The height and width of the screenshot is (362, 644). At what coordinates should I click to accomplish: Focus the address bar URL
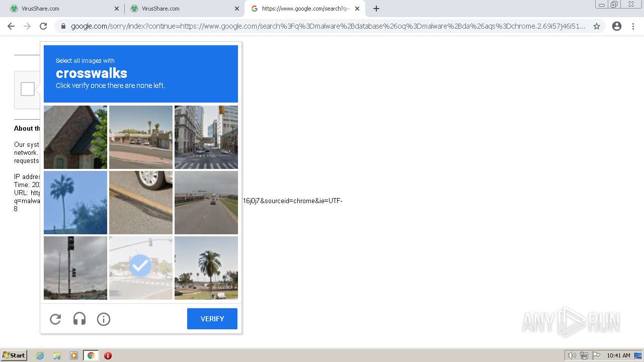point(328,26)
